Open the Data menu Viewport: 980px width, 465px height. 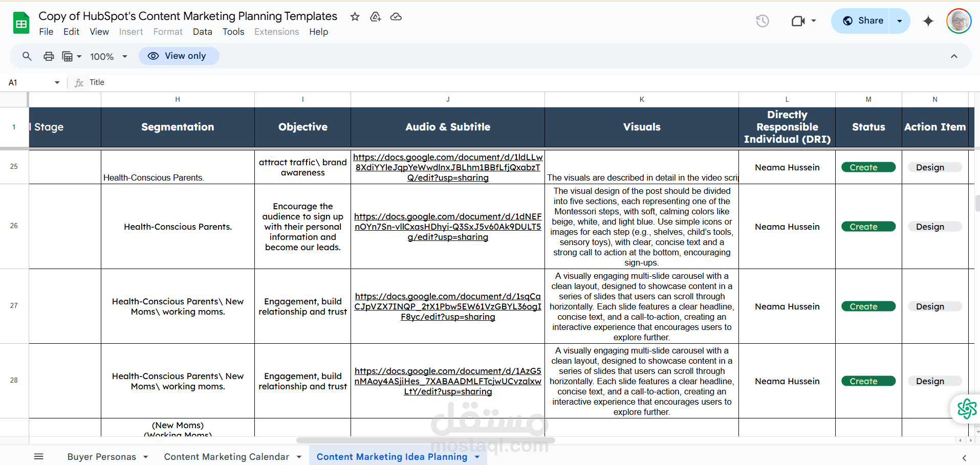(203, 32)
